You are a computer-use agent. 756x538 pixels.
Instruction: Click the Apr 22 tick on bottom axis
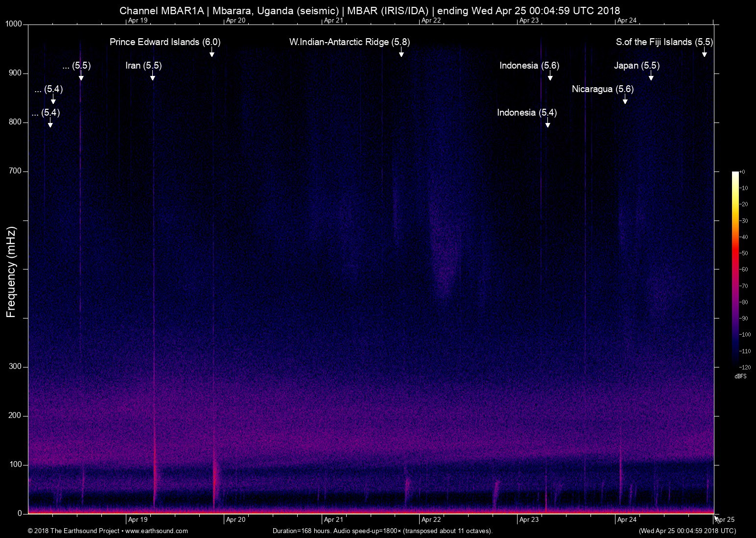click(x=431, y=519)
